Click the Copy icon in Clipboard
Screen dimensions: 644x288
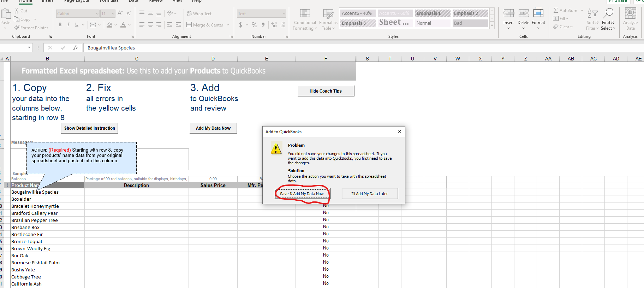(17, 19)
